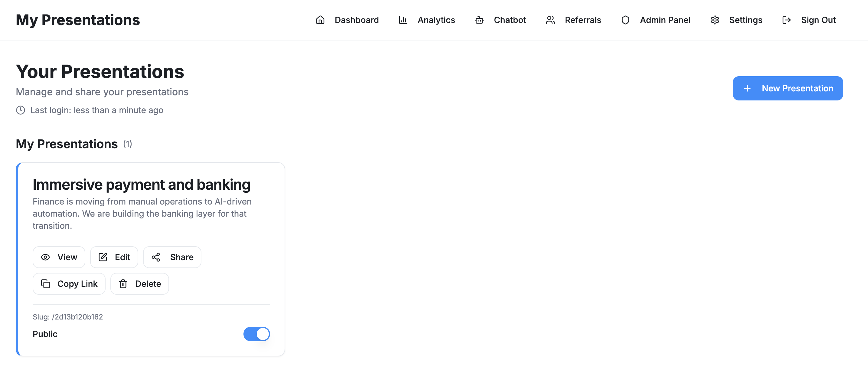This screenshot has width=868, height=380.
Task: Open Share for Immersive payment presentation
Action: (x=172, y=257)
